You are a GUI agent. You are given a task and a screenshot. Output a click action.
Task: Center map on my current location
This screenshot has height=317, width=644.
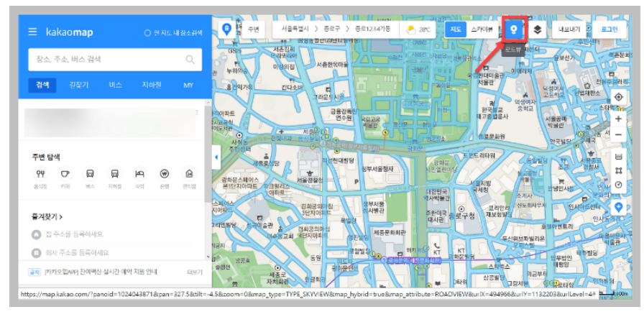618,97
